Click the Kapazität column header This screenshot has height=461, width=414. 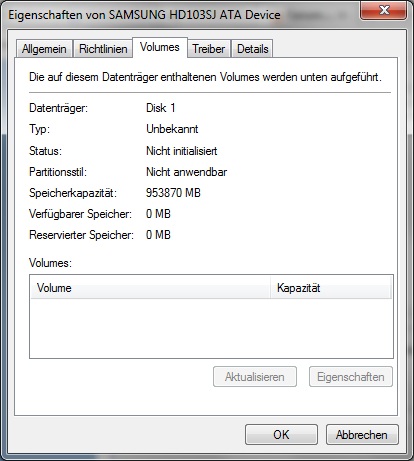point(331,288)
